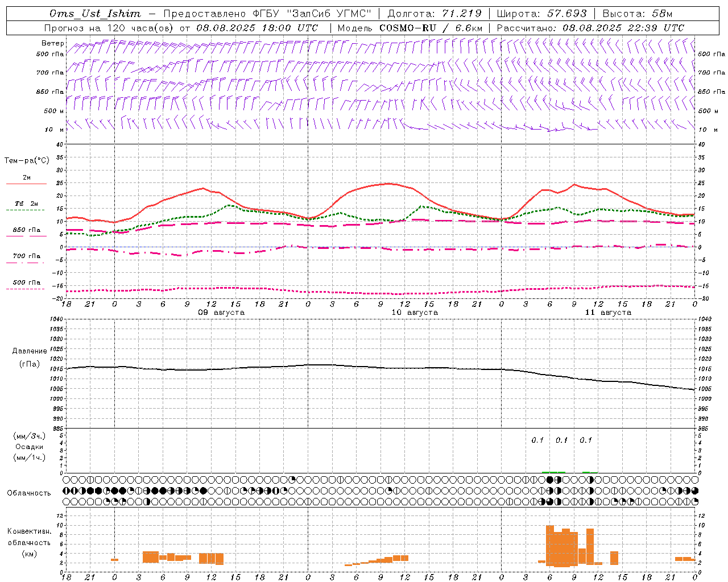Click the 'Высота: 58м' header value
728x582 pixels.
point(637,14)
